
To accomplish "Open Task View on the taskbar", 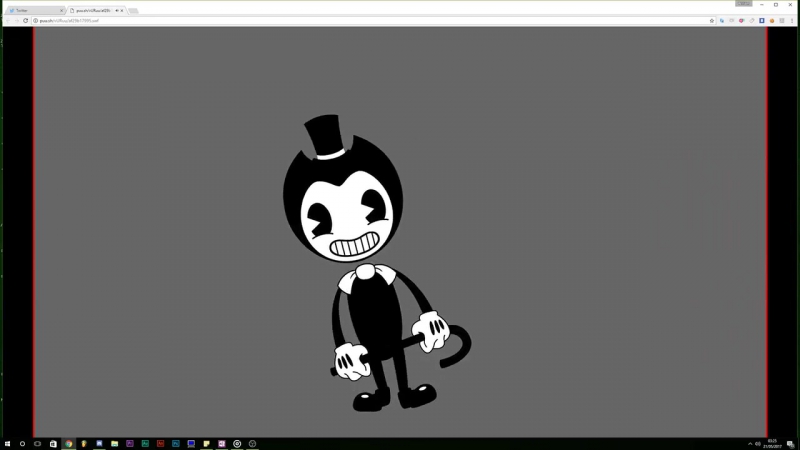I will [x=37, y=444].
